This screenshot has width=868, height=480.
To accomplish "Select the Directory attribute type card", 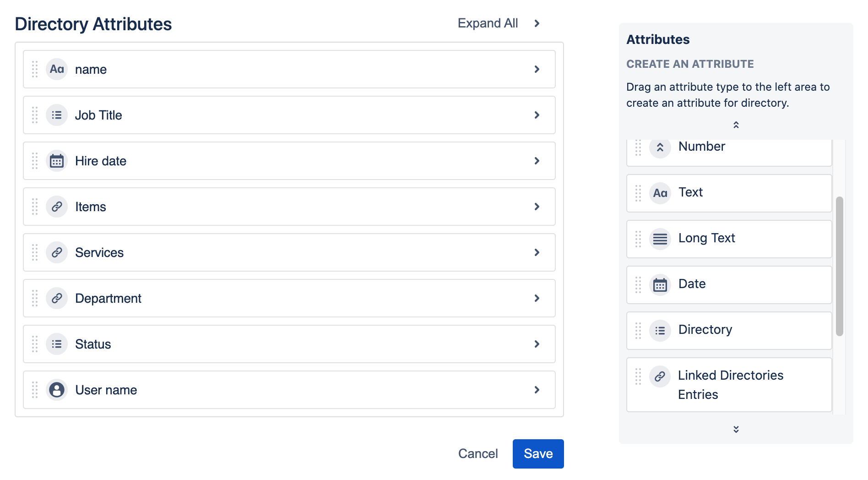I will [729, 330].
